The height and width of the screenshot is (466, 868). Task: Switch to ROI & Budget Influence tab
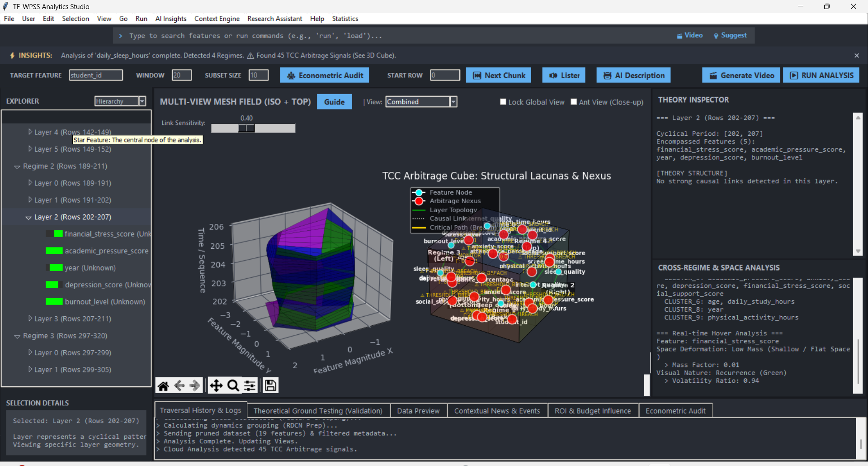[x=593, y=411]
